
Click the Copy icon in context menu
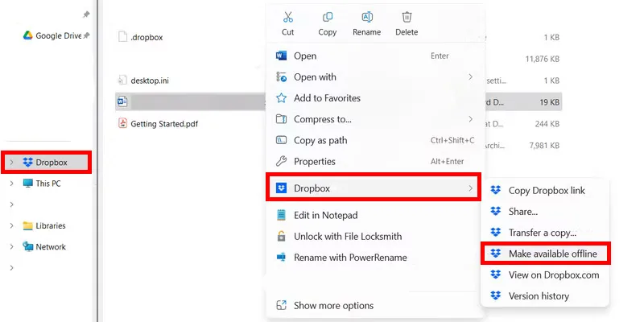[x=328, y=17]
